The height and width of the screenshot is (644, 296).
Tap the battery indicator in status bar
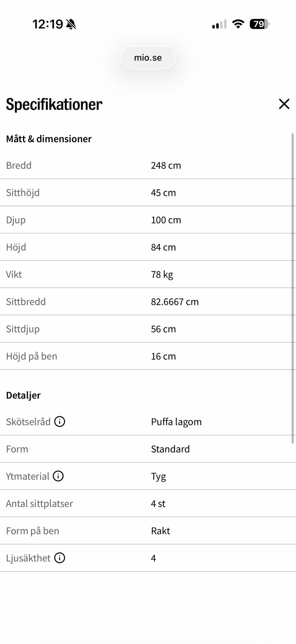coord(259,24)
